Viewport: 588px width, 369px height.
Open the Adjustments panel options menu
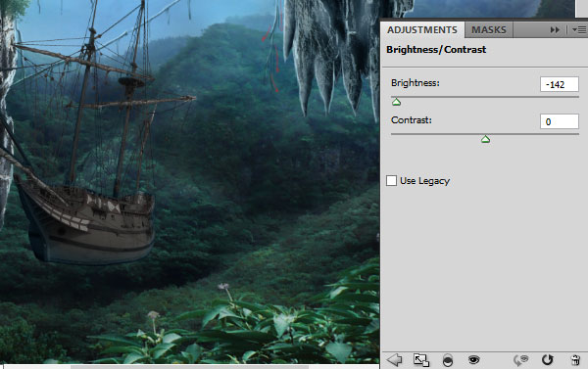coord(579,30)
